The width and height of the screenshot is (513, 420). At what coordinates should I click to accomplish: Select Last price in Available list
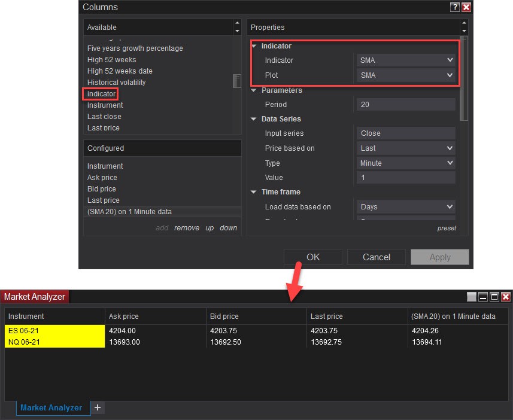[x=103, y=128]
